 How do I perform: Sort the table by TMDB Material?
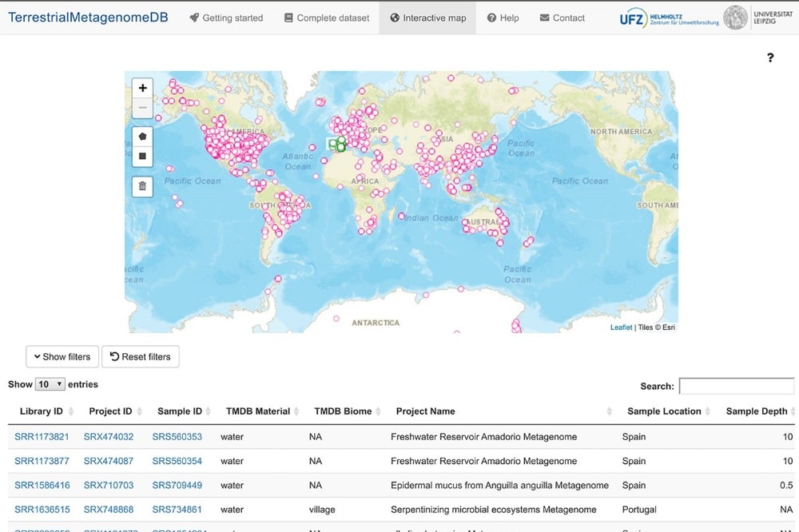click(x=260, y=411)
